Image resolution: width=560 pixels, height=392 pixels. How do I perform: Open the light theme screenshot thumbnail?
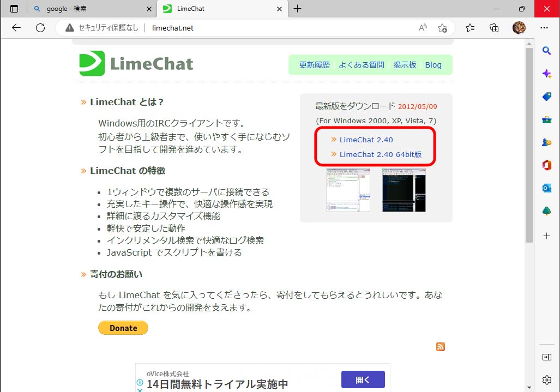coord(348,190)
